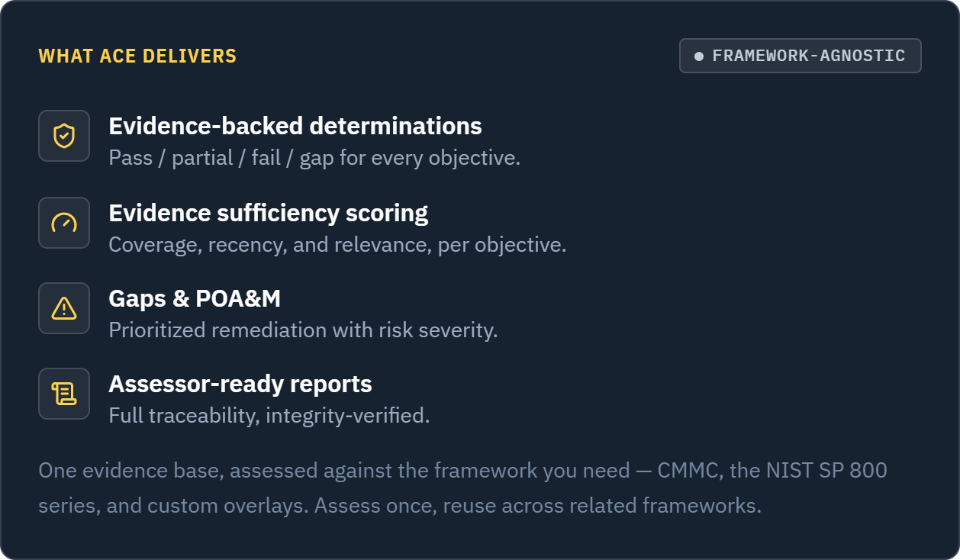Click the scroll report icon
The width and height of the screenshot is (960, 560).
[64, 394]
